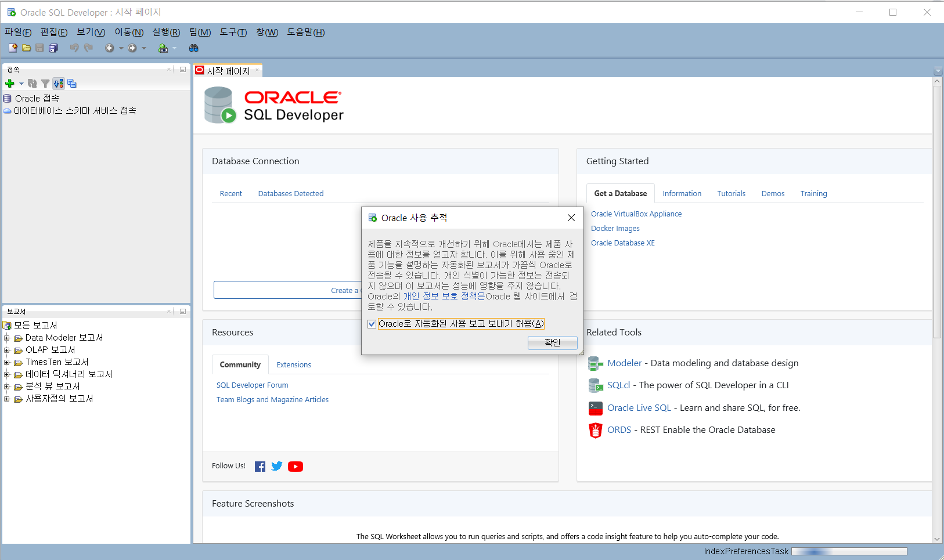
Task: Click the 모든 보고서 folder icon
Action: point(8,326)
